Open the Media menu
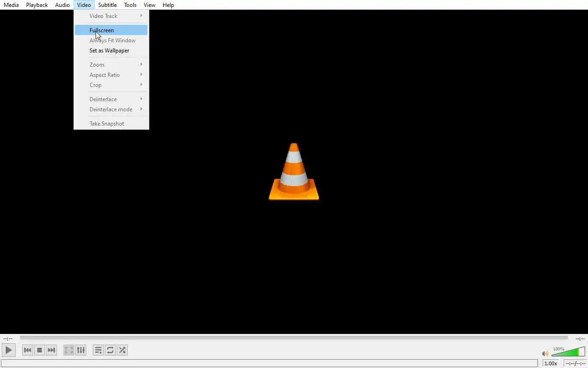The height and width of the screenshot is (368, 588). point(11,5)
